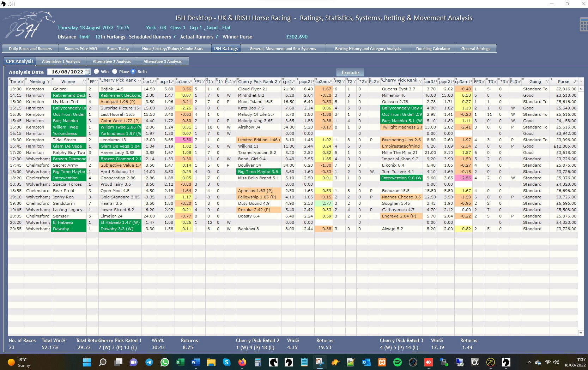This screenshot has width=588, height=370.
Task: Open the calculator grid icon at top right
Action: tap(583, 24)
